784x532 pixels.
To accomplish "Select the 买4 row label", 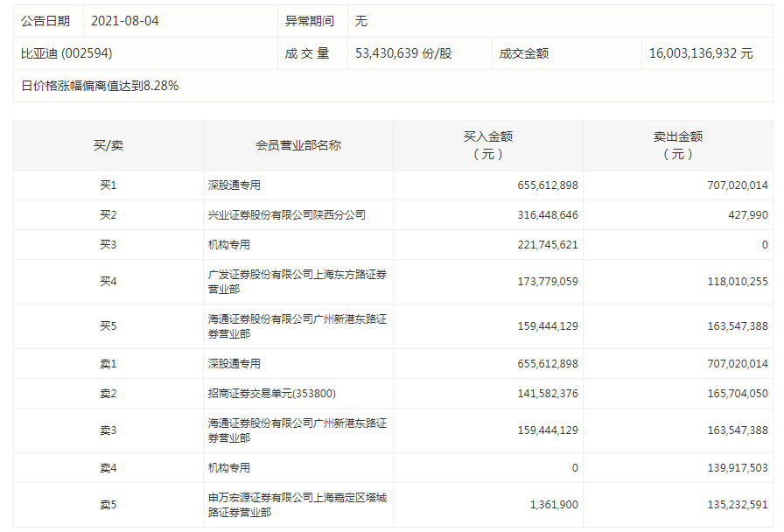I will tap(108, 282).
